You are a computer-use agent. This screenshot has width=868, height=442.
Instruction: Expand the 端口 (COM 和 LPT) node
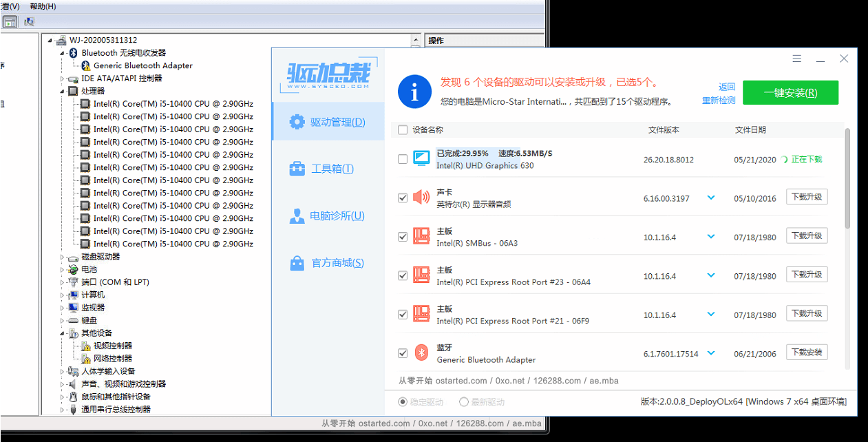tap(63, 282)
